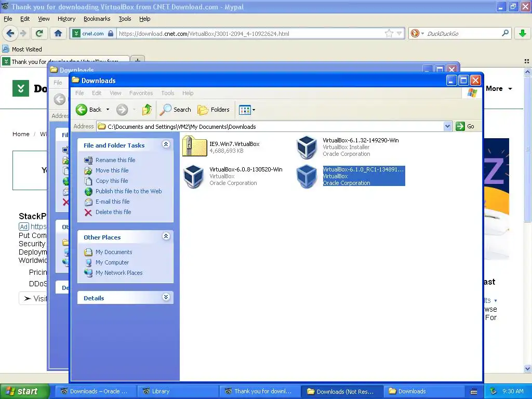This screenshot has width=532, height=399.
Task: Expand the Explorer address bar dropdown
Action: [447, 126]
